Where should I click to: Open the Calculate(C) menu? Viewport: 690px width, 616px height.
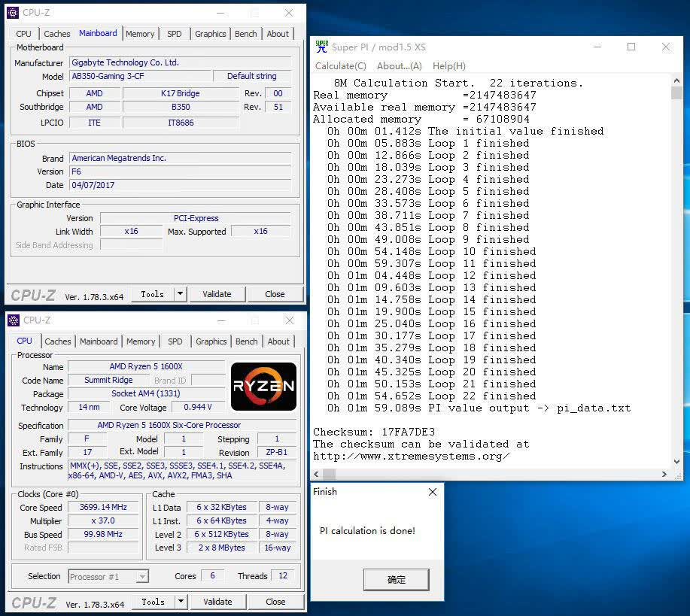pos(341,66)
